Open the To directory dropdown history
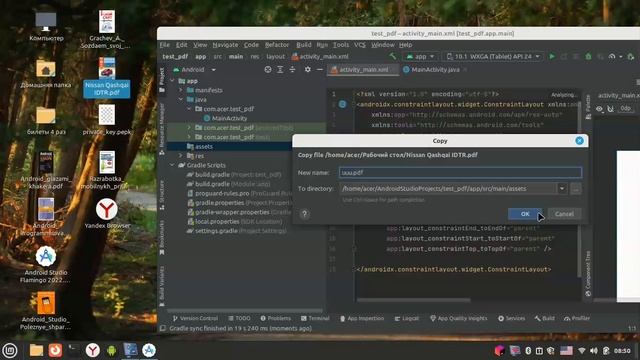Viewport: 640px width, 360px height. pos(562,189)
